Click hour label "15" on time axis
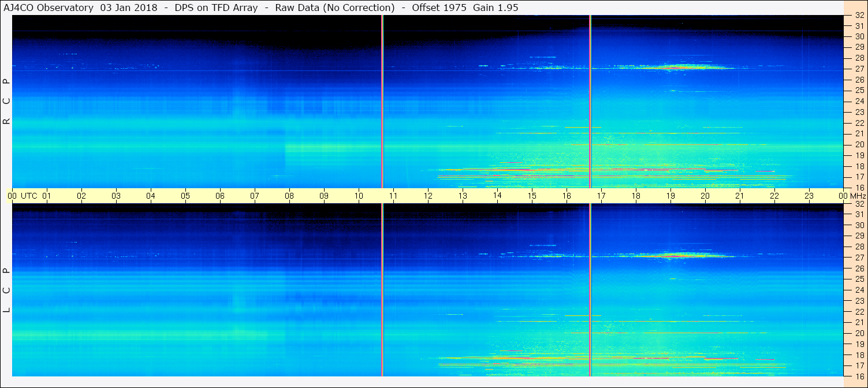The height and width of the screenshot is (388, 868). 532,196
